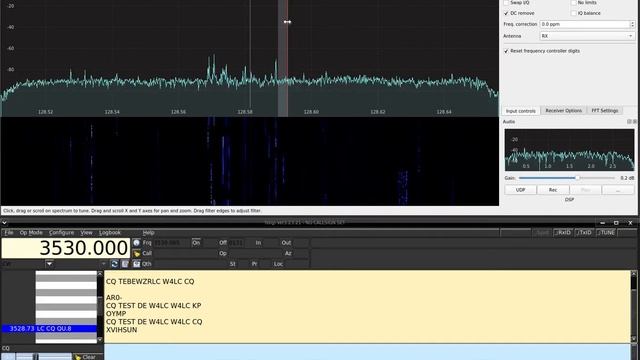The height and width of the screenshot is (360, 640).
Task: Click the Rec button to record audio
Action: click(553, 190)
